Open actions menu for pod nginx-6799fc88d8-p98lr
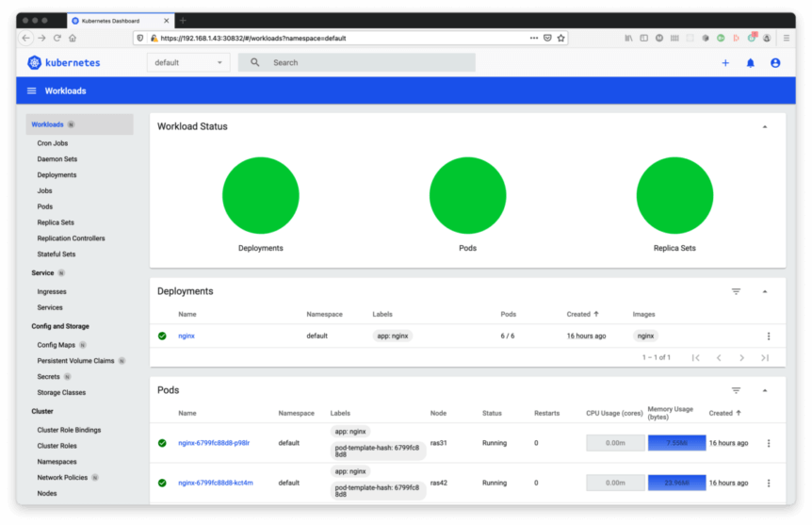Image resolution: width=812 pixels, height=525 pixels. pos(769,443)
